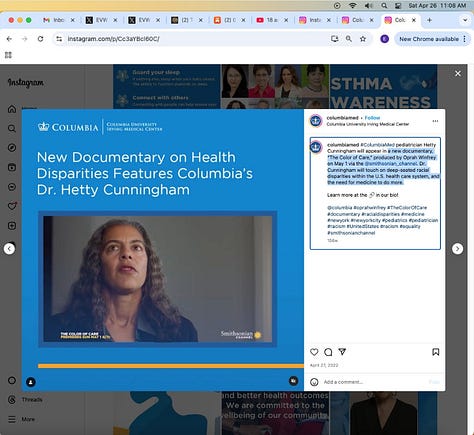This screenshot has height=435, width=474.
Task: Share the post with paper plane icon
Action: click(342, 352)
